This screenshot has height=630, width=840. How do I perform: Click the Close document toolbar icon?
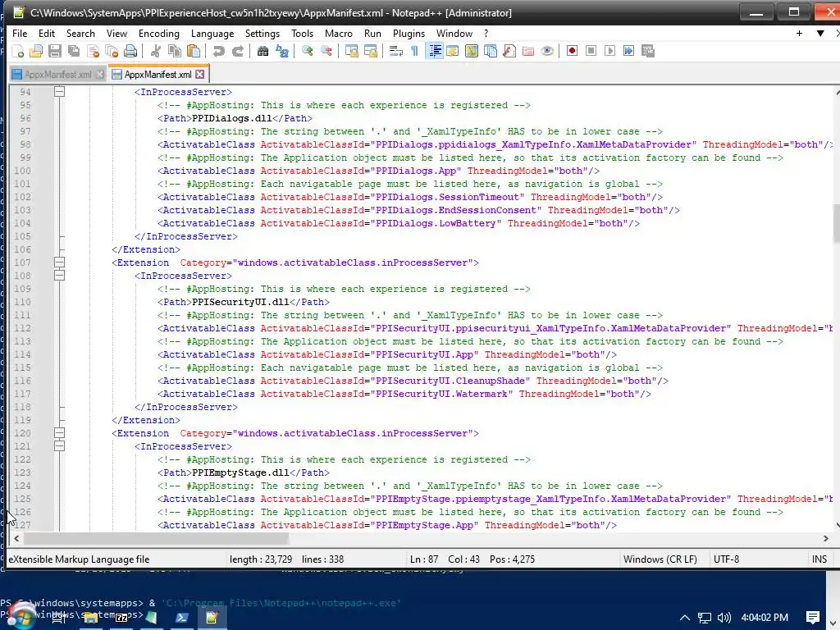point(93,51)
